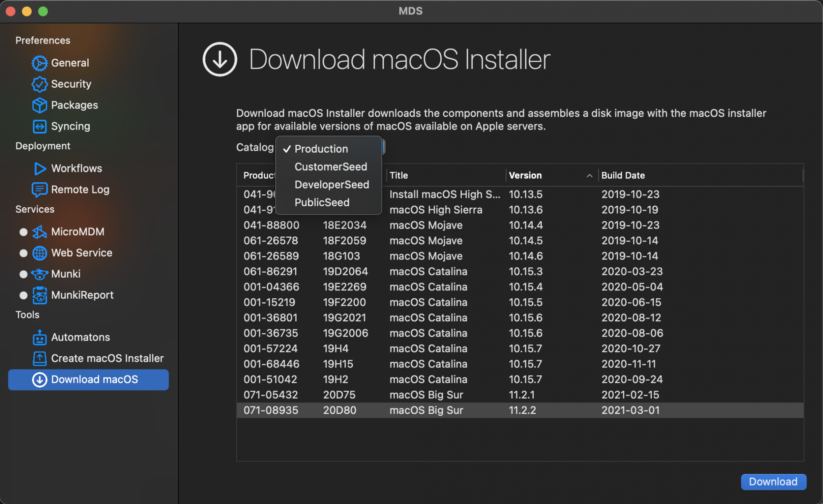
Task: Select Automatons sidebar label
Action: click(81, 337)
